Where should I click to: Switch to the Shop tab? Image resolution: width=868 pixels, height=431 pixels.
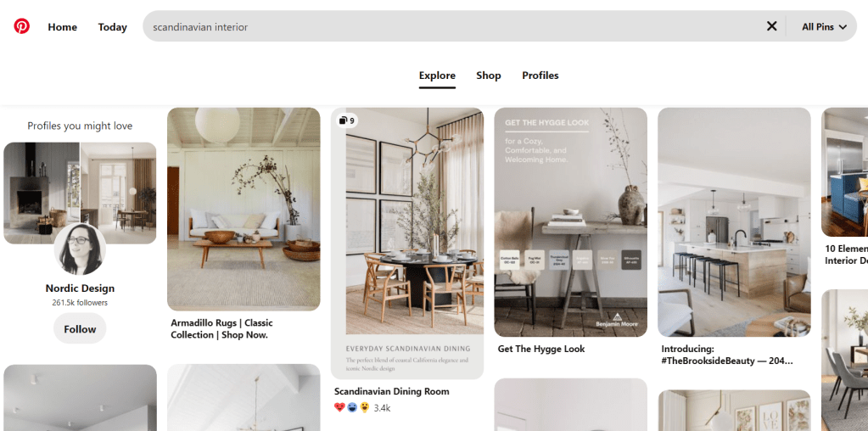tap(488, 76)
